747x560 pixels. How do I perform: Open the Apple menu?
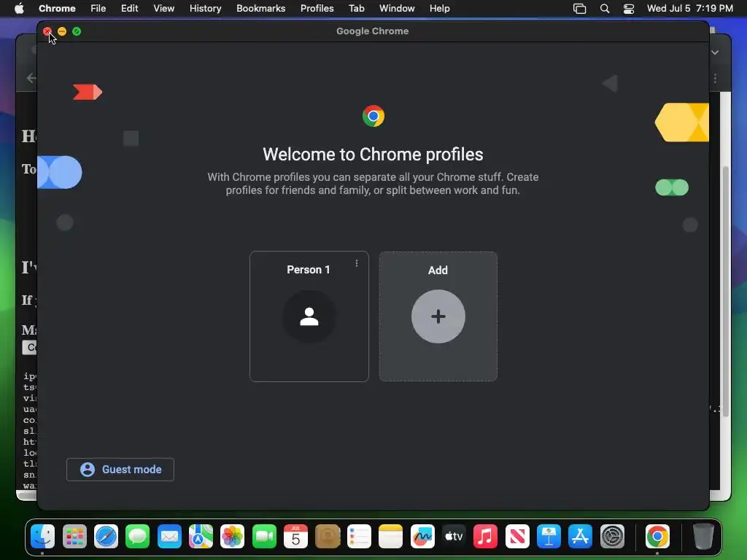pyautogui.click(x=19, y=9)
